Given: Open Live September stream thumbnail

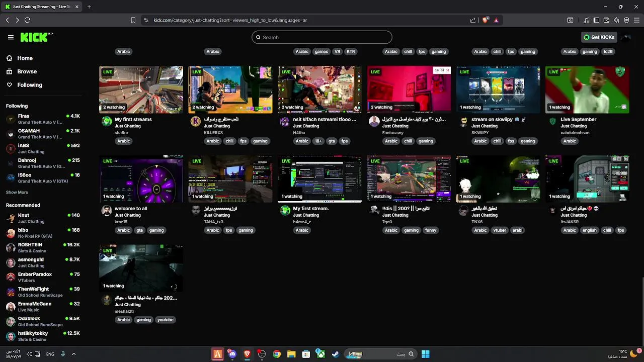Looking at the screenshot, I should tap(587, 89).
